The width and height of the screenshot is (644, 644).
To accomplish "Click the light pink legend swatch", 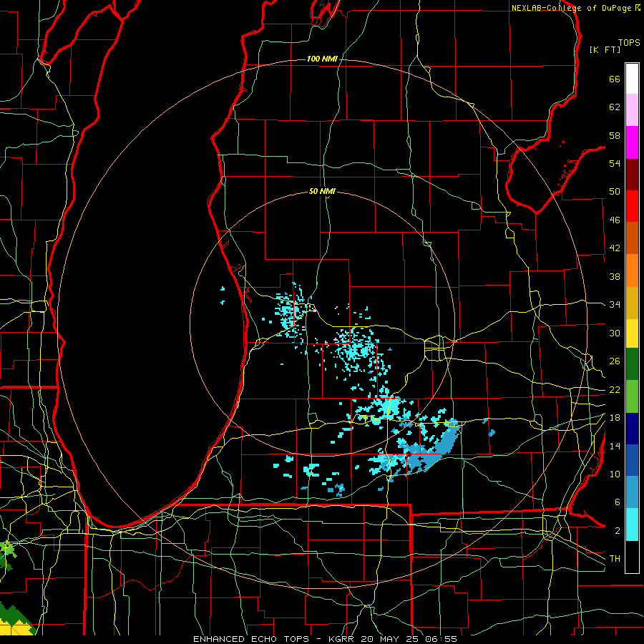I will coord(632,110).
